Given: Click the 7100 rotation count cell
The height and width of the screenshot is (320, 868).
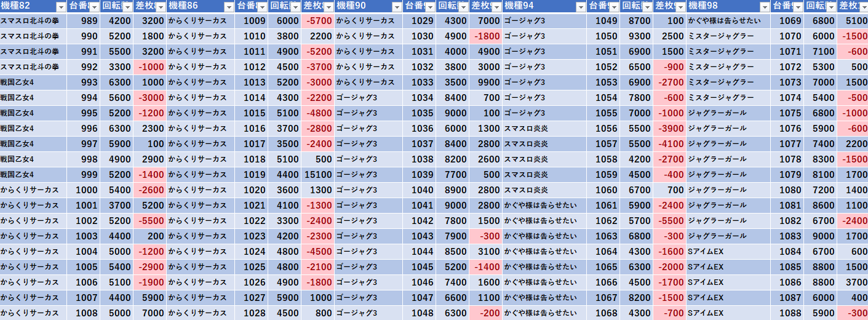Looking at the screenshot, I should (821, 52).
